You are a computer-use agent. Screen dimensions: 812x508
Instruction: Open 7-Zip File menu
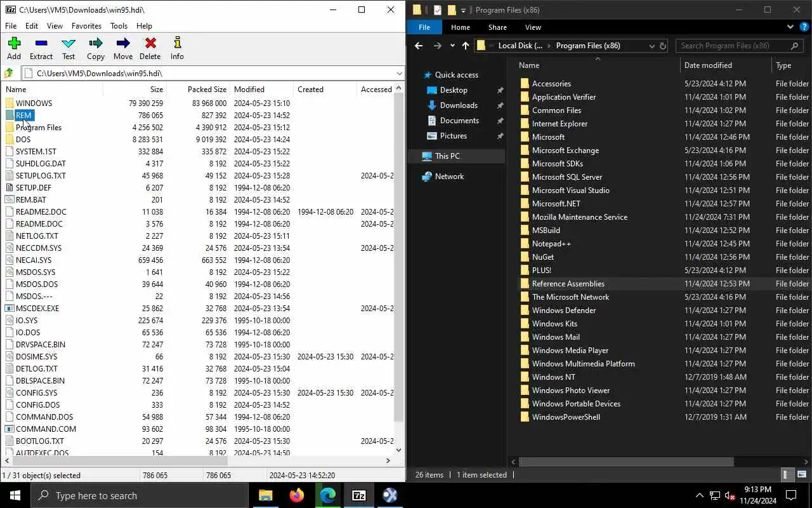point(11,26)
